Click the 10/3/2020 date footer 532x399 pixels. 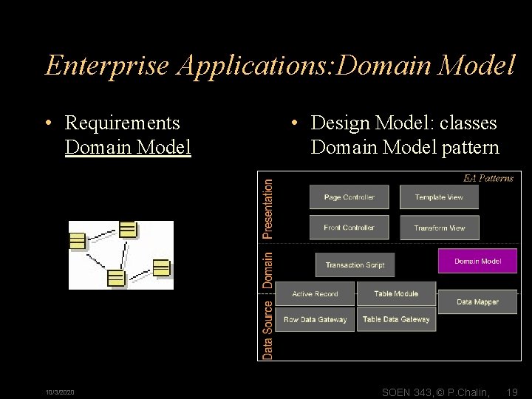click(60, 392)
